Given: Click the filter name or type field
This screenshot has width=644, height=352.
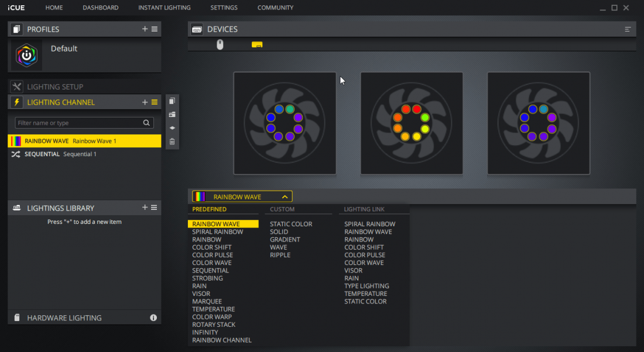Looking at the screenshot, I should click(x=79, y=123).
